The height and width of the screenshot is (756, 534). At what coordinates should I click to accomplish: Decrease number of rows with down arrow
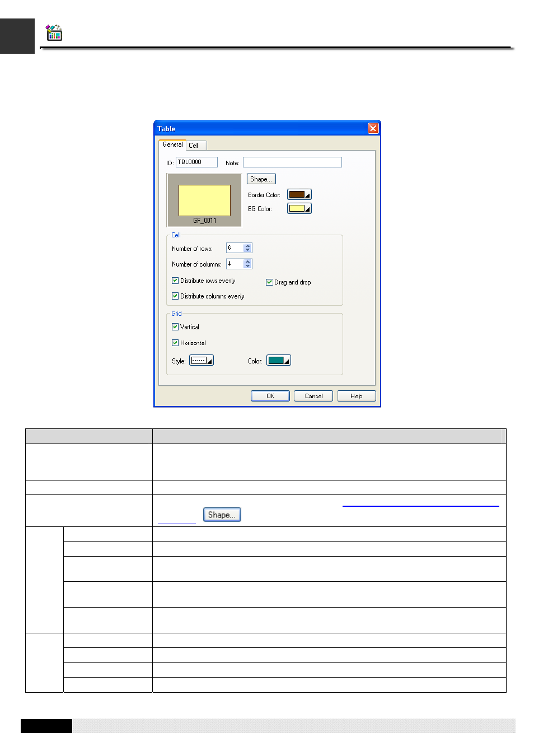pyautogui.click(x=248, y=250)
